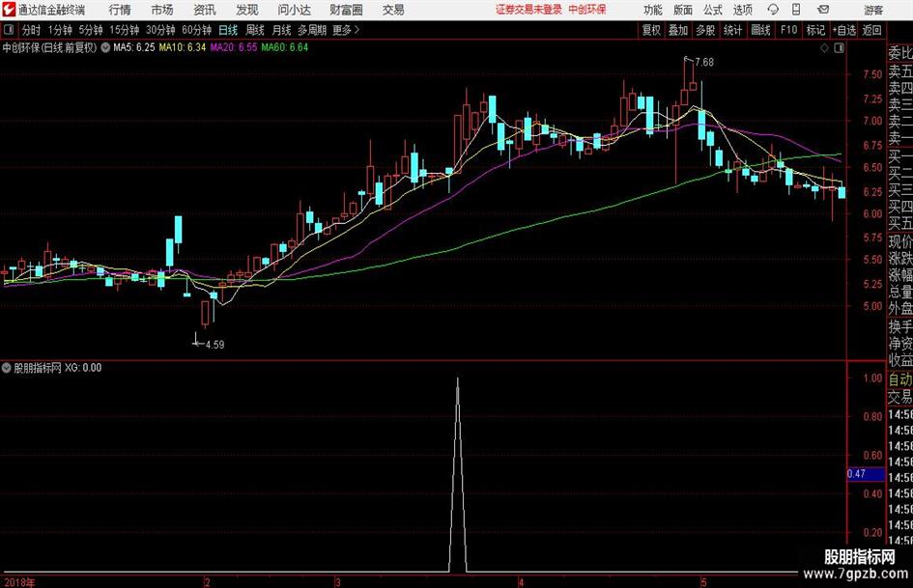This screenshot has width=913, height=588.
Task: Switch to 1分钟 chart period
Action: click(x=60, y=30)
